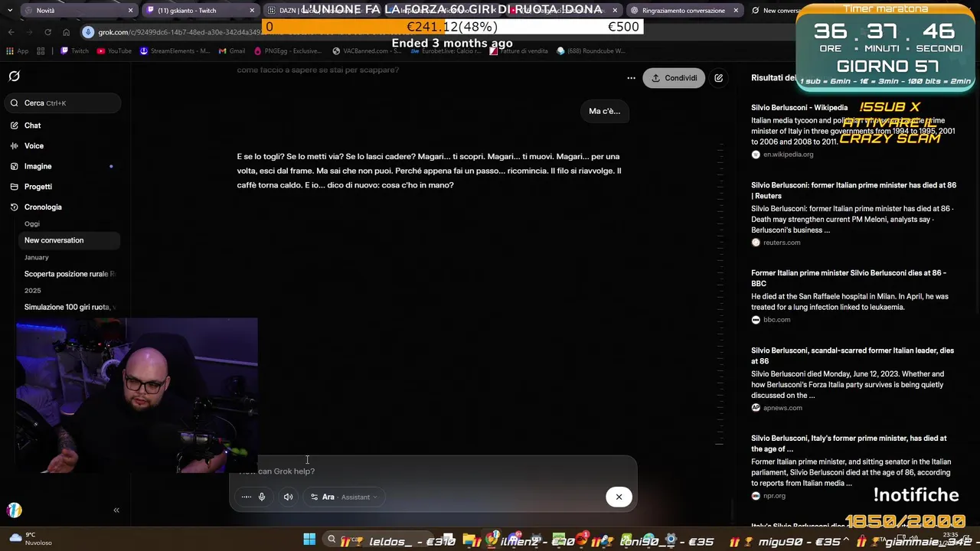Open Progetti in the sidebar
This screenshot has width=980, height=551.
click(x=38, y=187)
